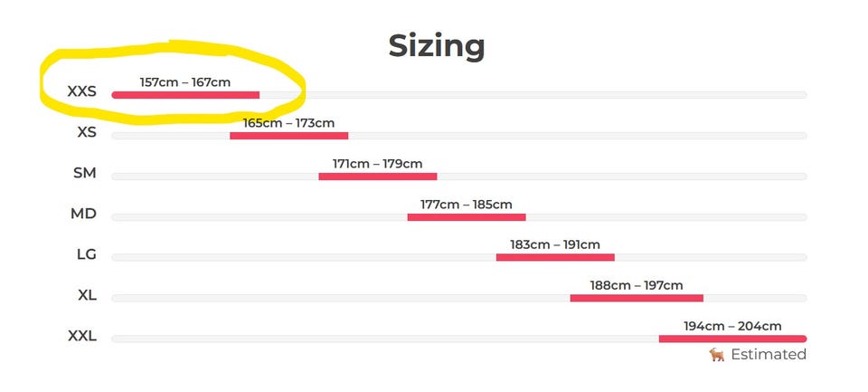Click the red LG range bar
The image size is (868, 392).
(555, 257)
